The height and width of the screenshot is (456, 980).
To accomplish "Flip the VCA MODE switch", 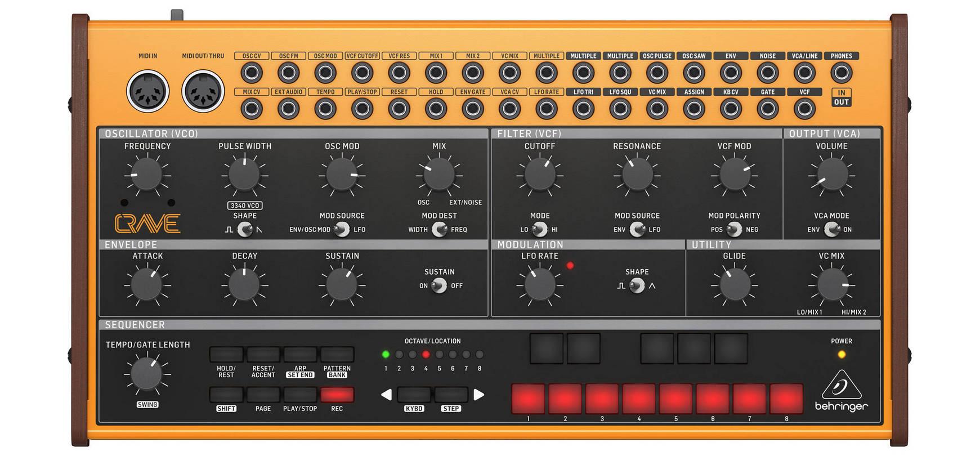I will (x=831, y=229).
